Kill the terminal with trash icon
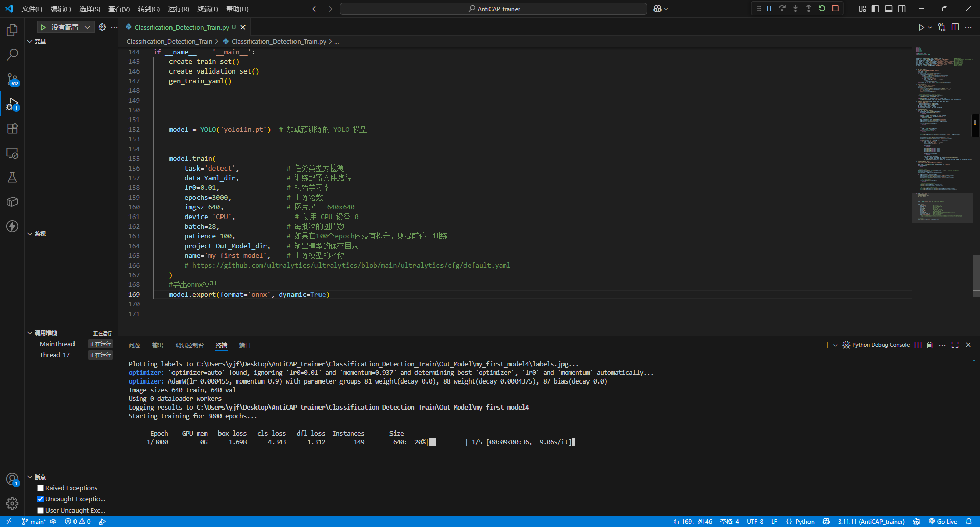This screenshot has width=980, height=527. (929, 345)
